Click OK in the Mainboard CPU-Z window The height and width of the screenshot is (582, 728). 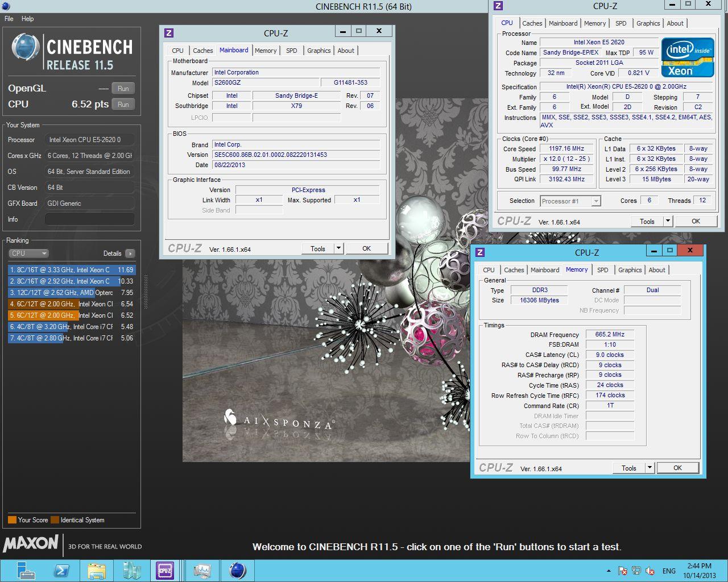(366, 248)
